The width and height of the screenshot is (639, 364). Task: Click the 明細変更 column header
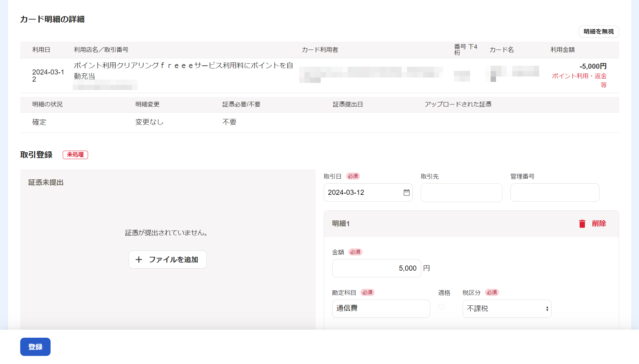click(147, 104)
